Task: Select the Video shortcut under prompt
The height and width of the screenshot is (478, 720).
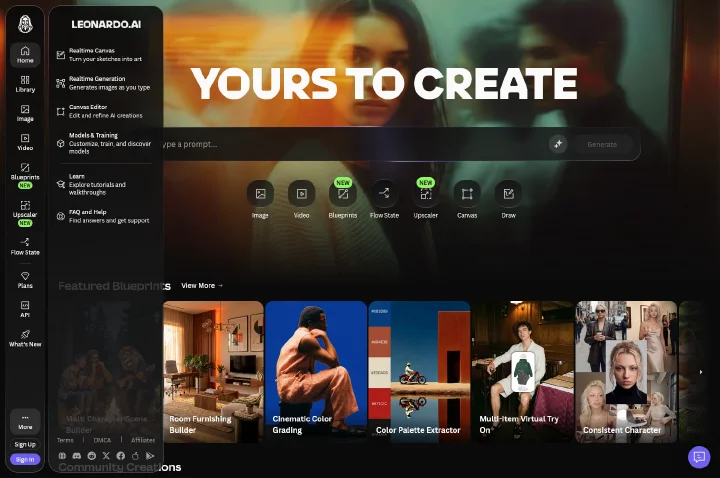Action: click(x=302, y=199)
